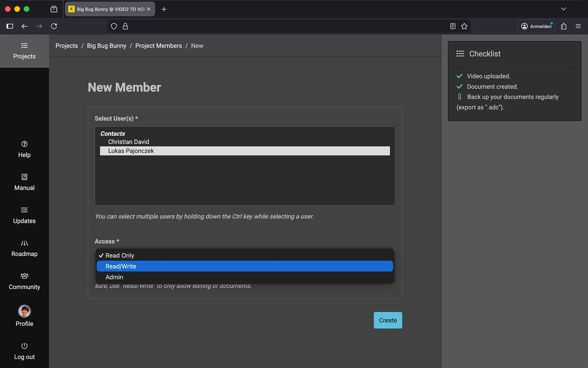588x368 pixels.
Task: Open a new browser tab
Action: [164, 9]
